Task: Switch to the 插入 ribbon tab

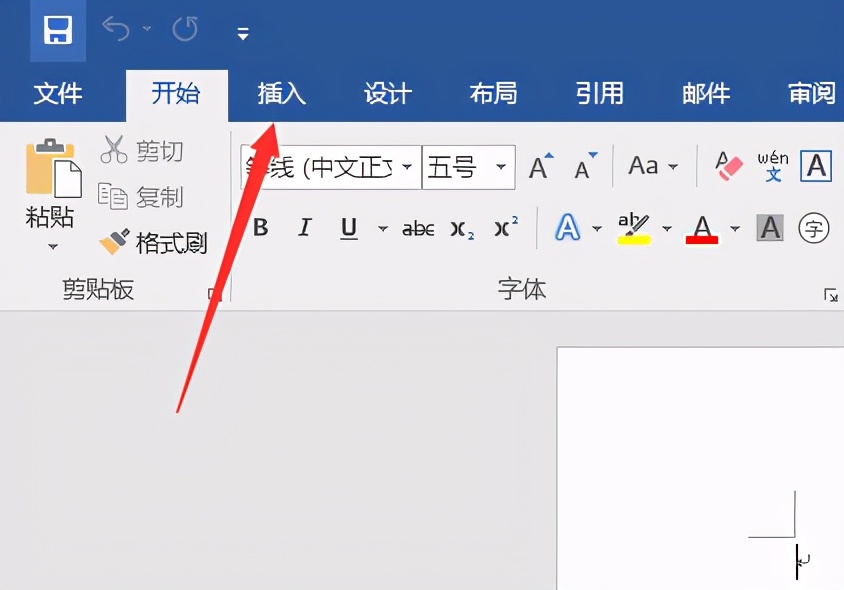Action: point(282,94)
